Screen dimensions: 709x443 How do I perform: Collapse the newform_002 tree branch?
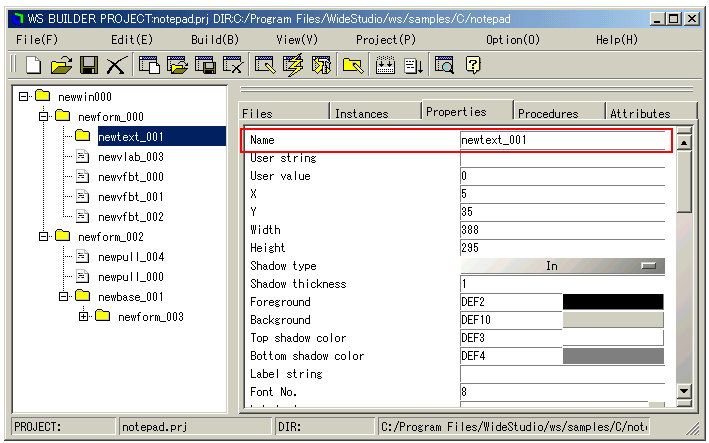point(43,237)
